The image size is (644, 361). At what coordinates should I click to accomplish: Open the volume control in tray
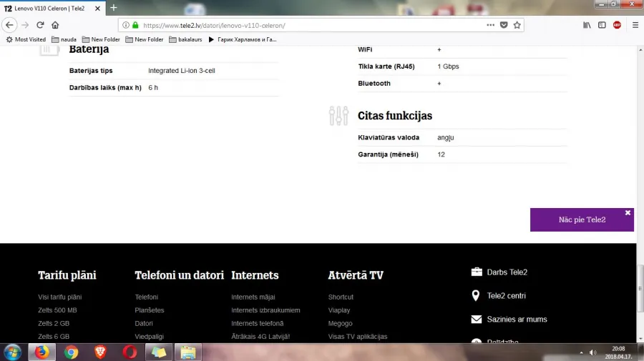[x=592, y=352]
